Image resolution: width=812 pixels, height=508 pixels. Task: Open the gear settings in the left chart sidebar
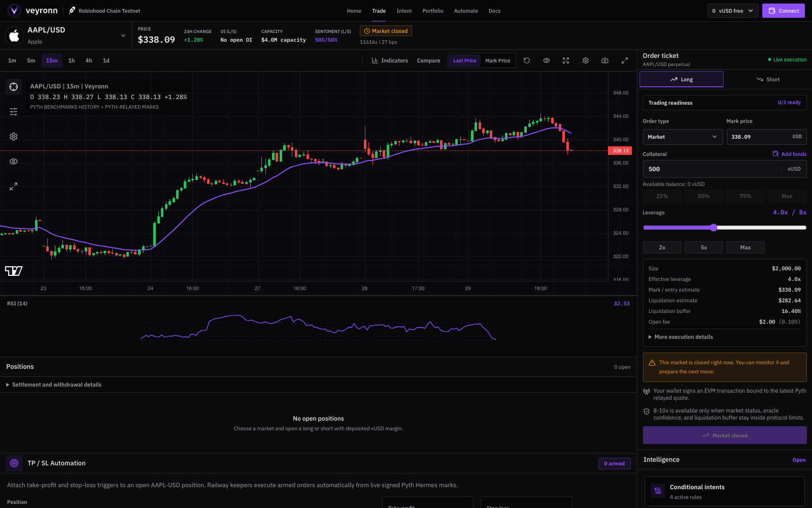[14, 137]
